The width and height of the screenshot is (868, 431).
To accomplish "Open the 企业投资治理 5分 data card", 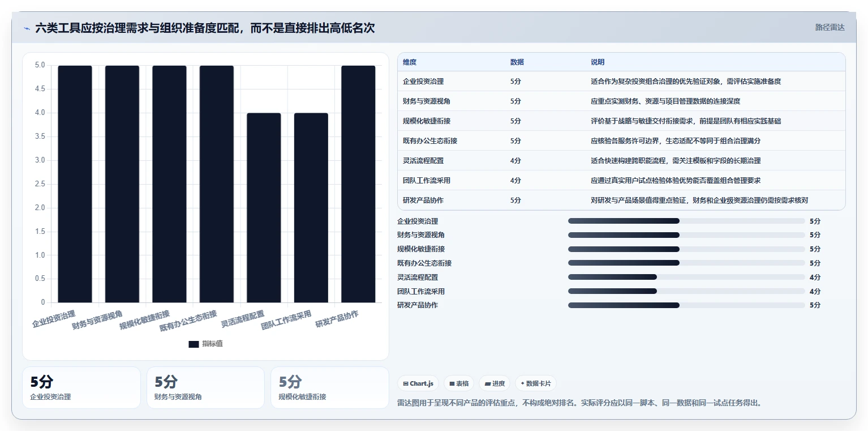I will [x=81, y=387].
